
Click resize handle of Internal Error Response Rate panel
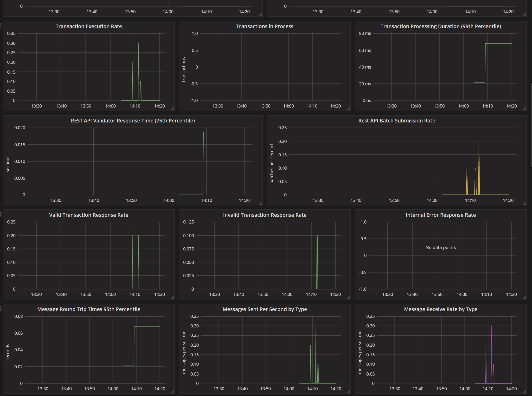click(525, 298)
